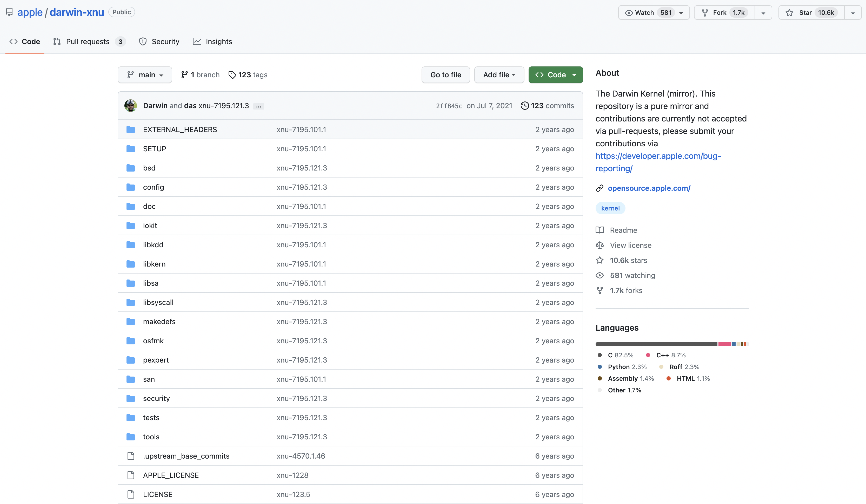Click the security folder icon
Image resolution: width=866 pixels, height=504 pixels.
pos(131,399)
